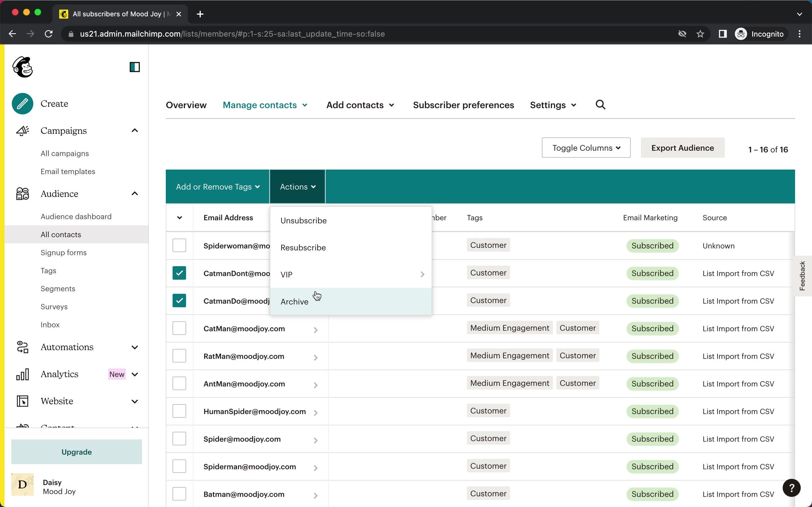Expand the Settings dropdown menu
Screen dimensions: 812x507
click(x=552, y=105)
